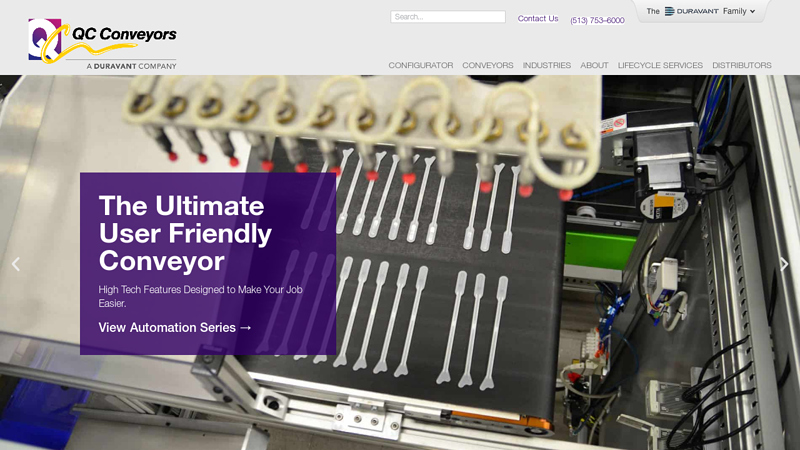Click the Contact Us link

(538, 18)
